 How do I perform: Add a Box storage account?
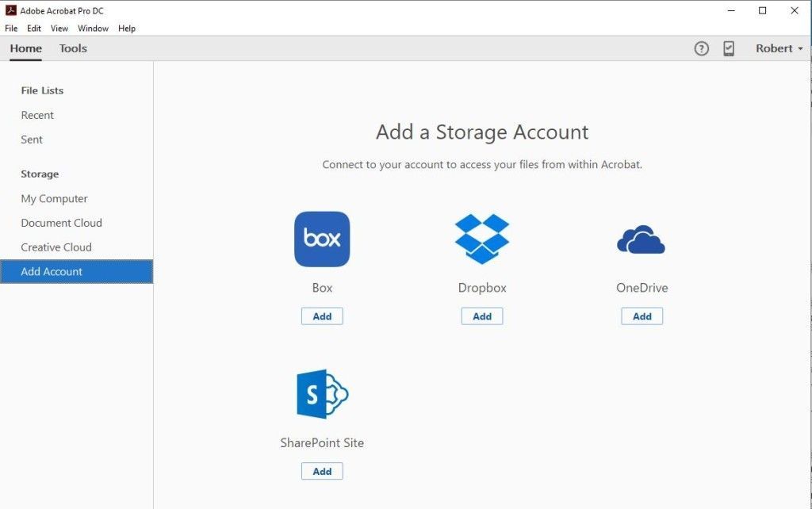[x=322, y=316]
